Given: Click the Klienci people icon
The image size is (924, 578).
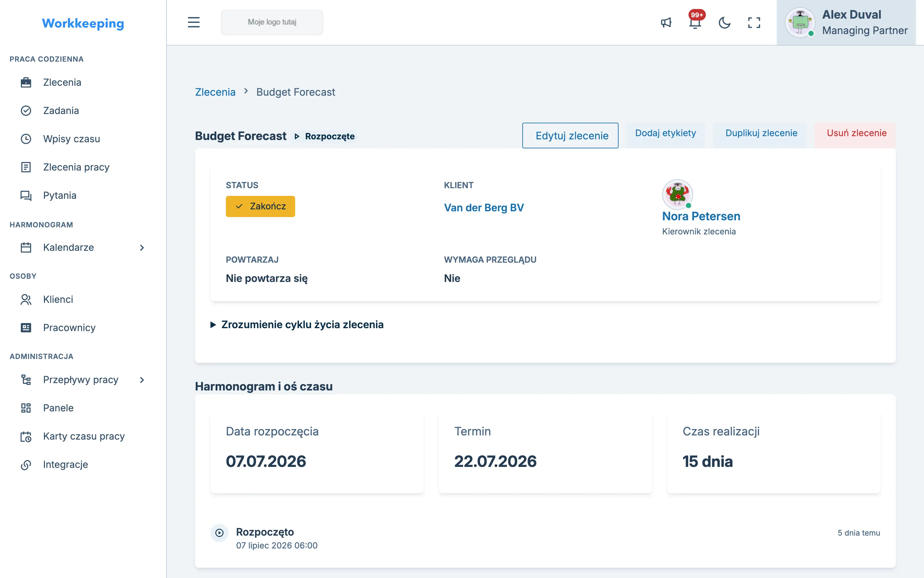Looking at the screenshot, I should point(26,299).
